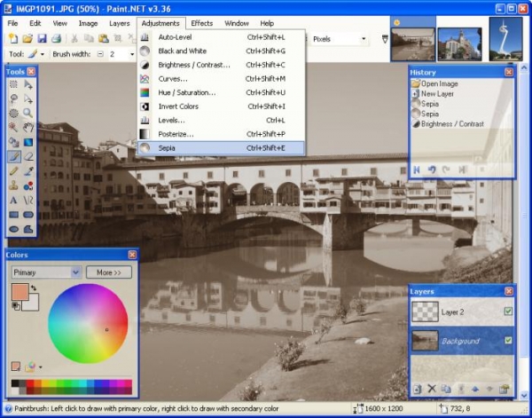Pick a color on the color wheel
Viewport: 532px width, 418px height.
point(88,324)
